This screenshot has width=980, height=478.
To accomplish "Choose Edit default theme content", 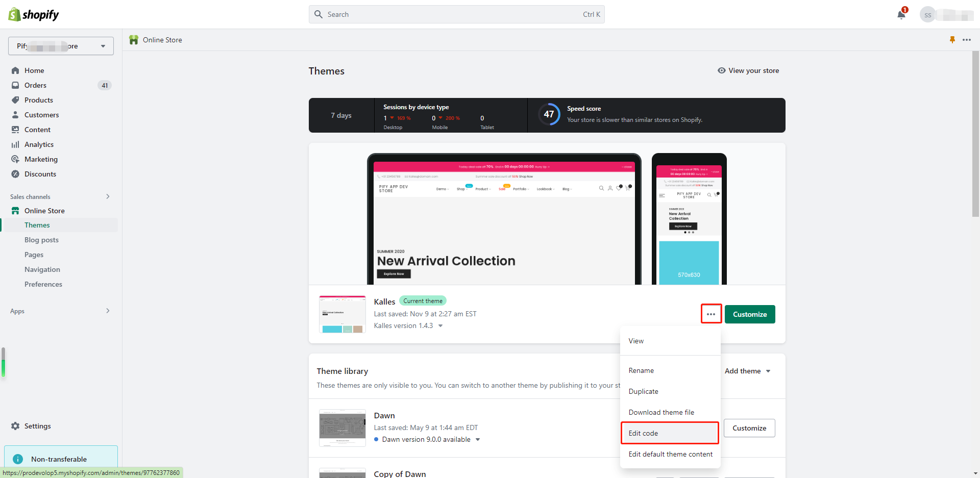I will (670, 454).
